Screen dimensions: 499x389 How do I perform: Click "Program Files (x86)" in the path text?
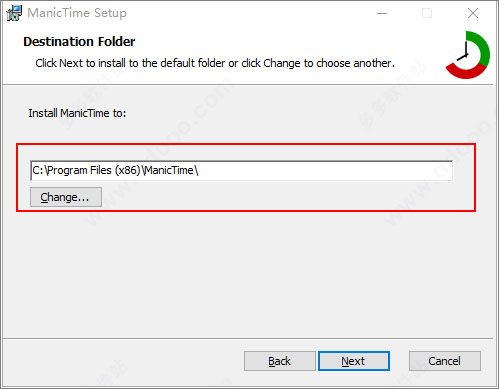pos(94,170)
